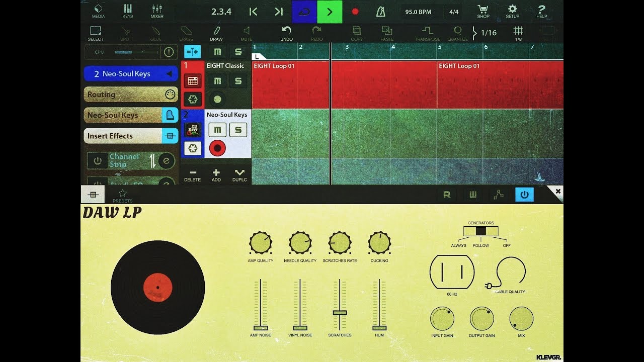Redo the last action
This screenshot has height=362, width=644.
pos(316,33)
